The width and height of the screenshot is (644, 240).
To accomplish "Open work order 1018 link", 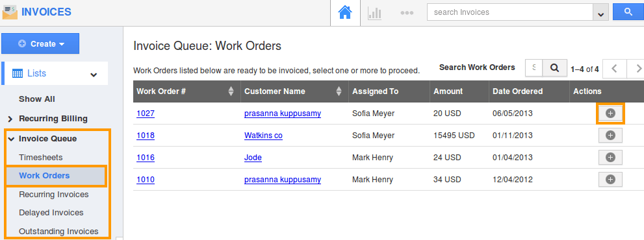I will (146, 136).
